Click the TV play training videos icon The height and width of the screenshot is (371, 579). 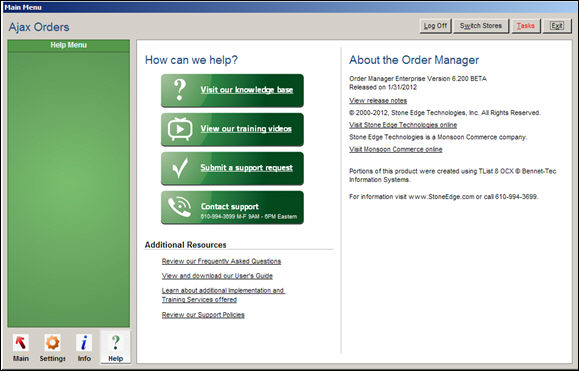click(180, 129)
